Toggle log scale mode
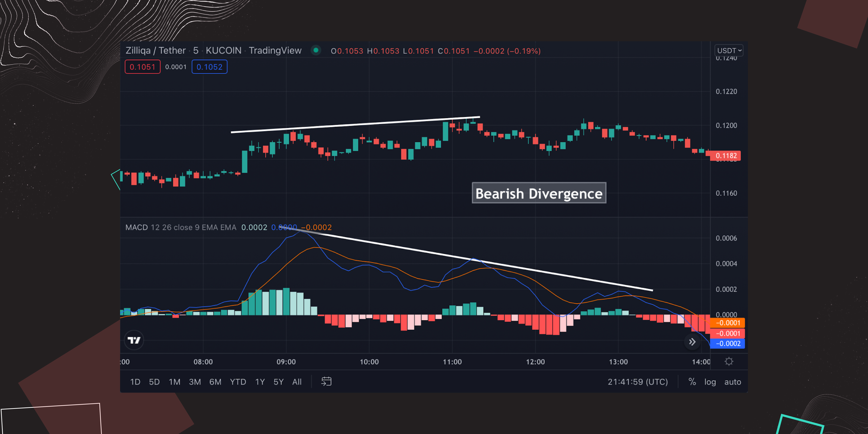Image resolution: width=868 pixels, height=434 pixels. (x=710, y=382)
